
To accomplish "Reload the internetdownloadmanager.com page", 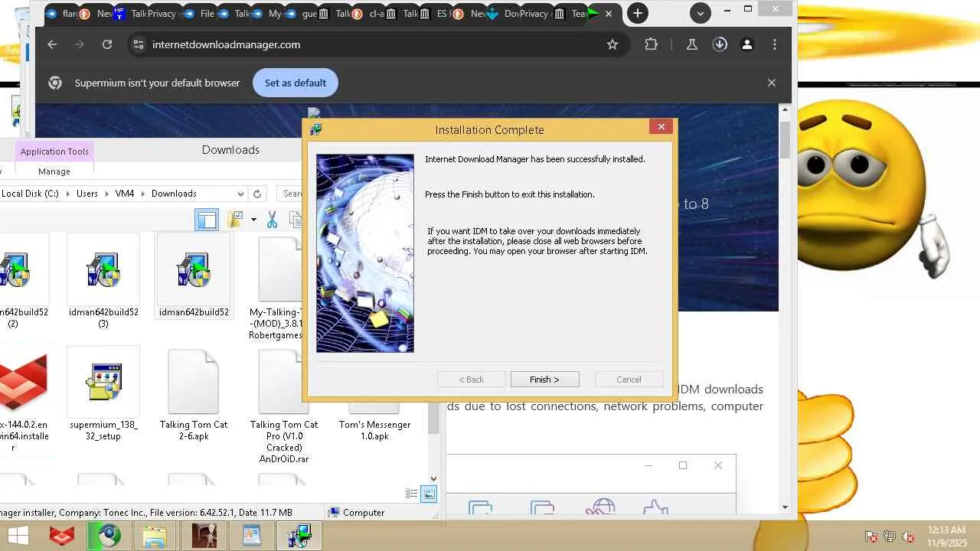I will 107,44.
